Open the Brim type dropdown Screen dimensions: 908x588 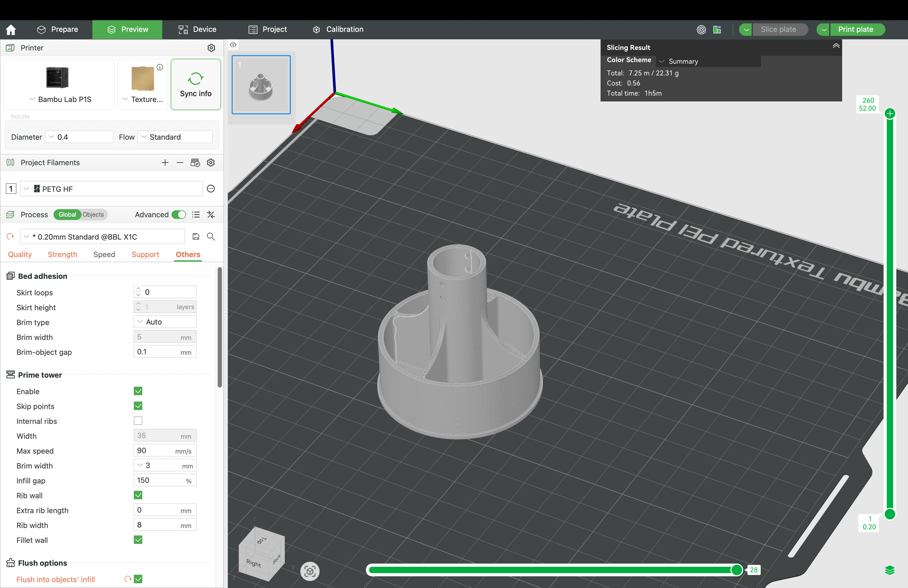click(x=165, y=322)
